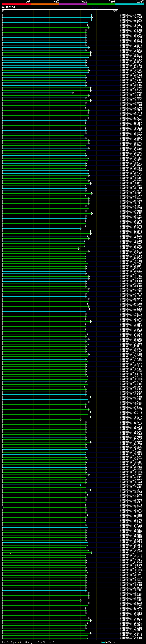Screen dimensions: 146x644
Task: Open hit UniRef100_A8JHR9
Action: 131,15
